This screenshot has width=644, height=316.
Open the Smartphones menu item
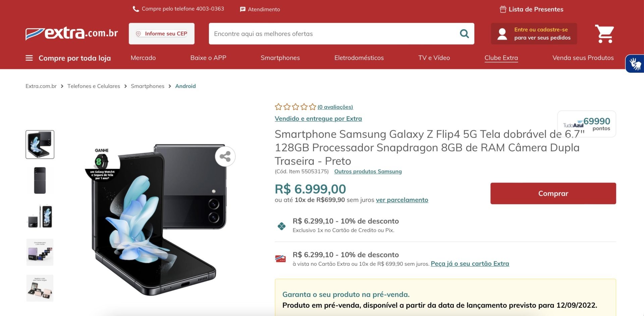coord(280,58)
